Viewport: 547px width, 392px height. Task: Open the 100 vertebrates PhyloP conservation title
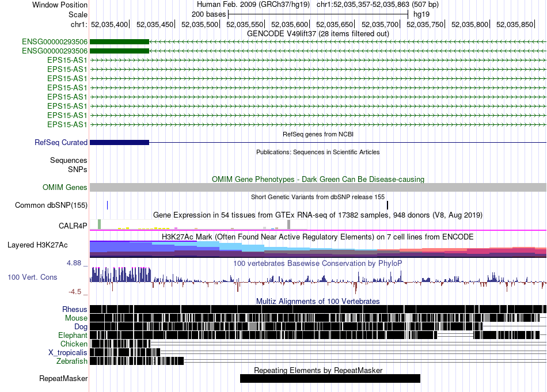point(318,263)
